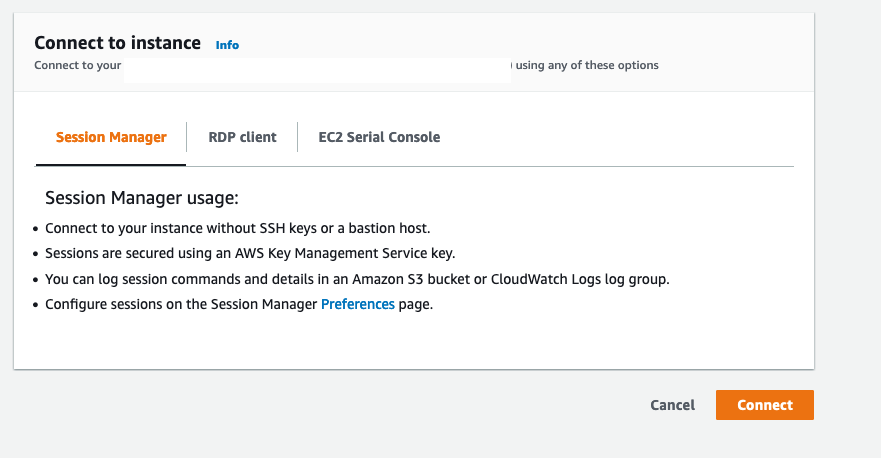Click the redacted instance ID field
Image resolution: width=881 pixels, height=458 pixels.
coord(316,68)
